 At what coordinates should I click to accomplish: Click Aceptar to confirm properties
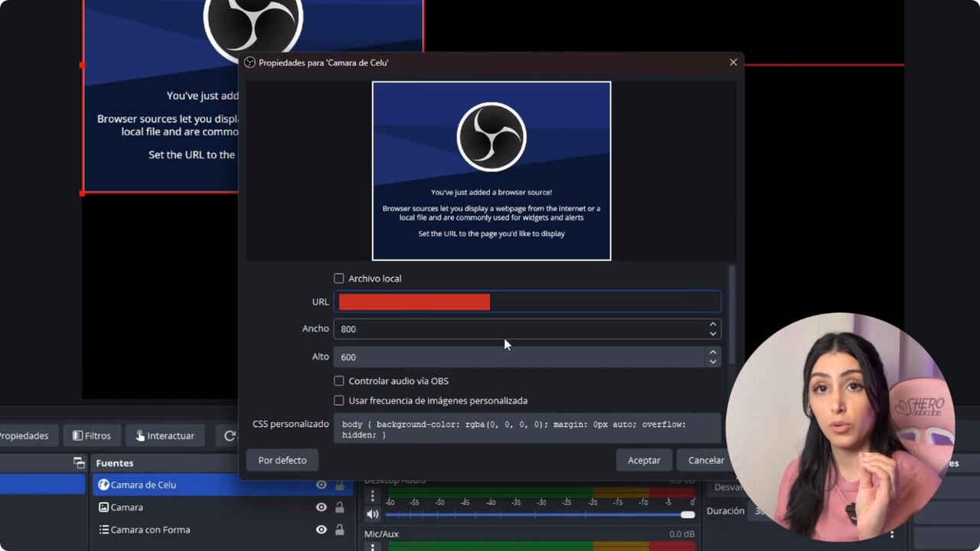[x=644, y=460]
